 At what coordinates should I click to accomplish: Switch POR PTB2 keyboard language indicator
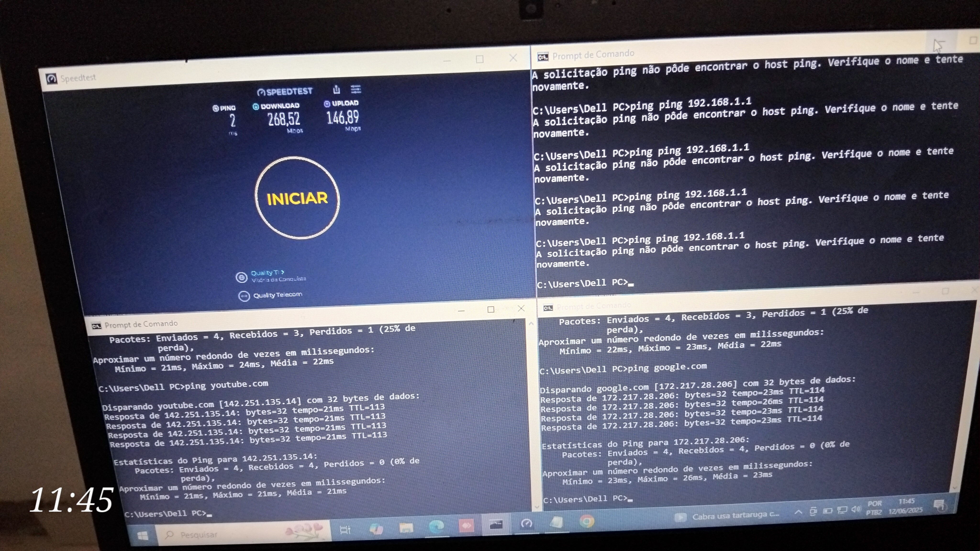click(x=874, y=508)
